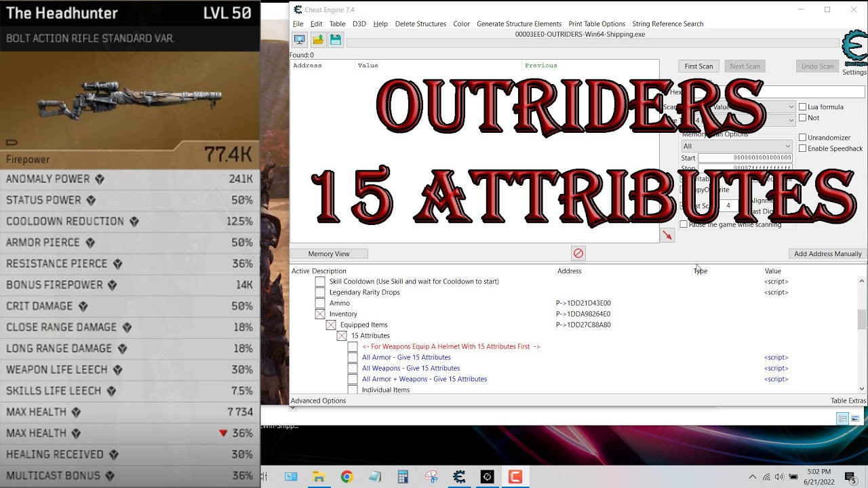Open the D3D menu
The width and height of the screenshot is (868, 488).
click(x=359, y=24)
